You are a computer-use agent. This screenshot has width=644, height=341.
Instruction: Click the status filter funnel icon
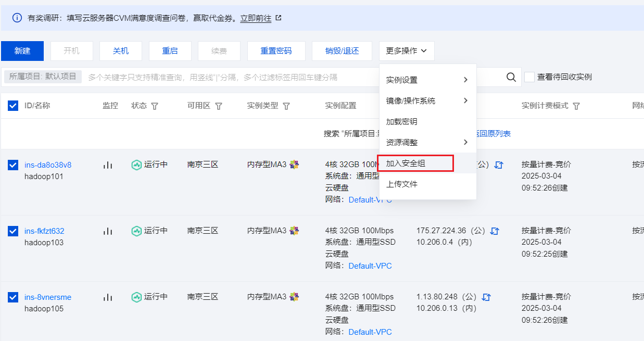pos(154,106)
